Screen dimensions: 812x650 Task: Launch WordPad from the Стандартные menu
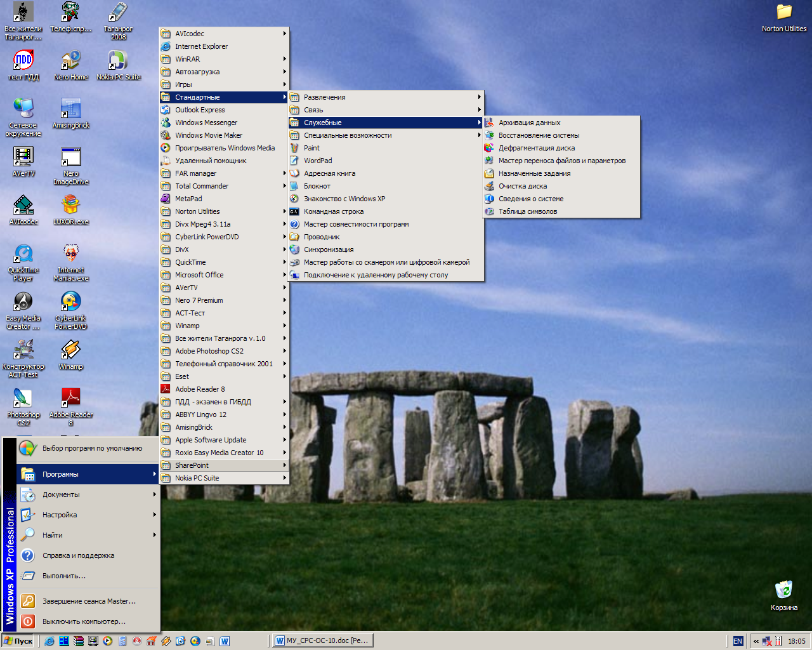click(x=386, y=161)
